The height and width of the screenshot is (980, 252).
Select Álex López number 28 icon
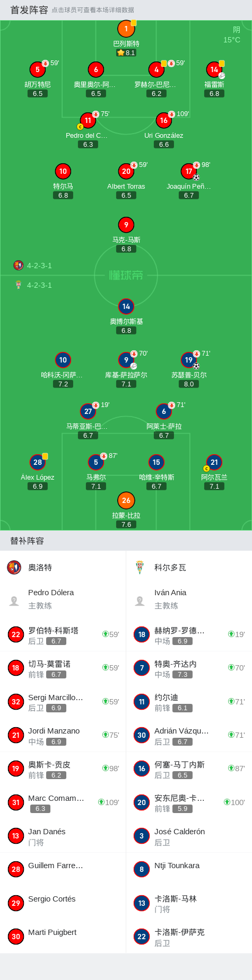pyautogui.click(x=38, y=462)
